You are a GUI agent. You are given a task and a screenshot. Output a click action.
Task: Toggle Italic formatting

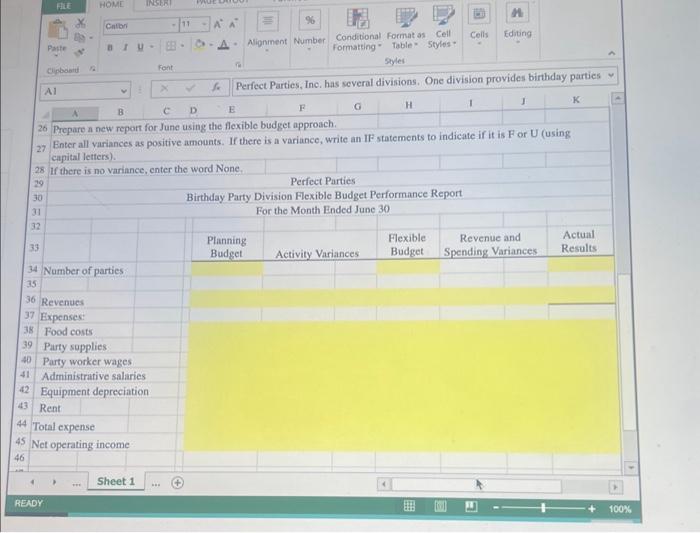tap(125, 47)
